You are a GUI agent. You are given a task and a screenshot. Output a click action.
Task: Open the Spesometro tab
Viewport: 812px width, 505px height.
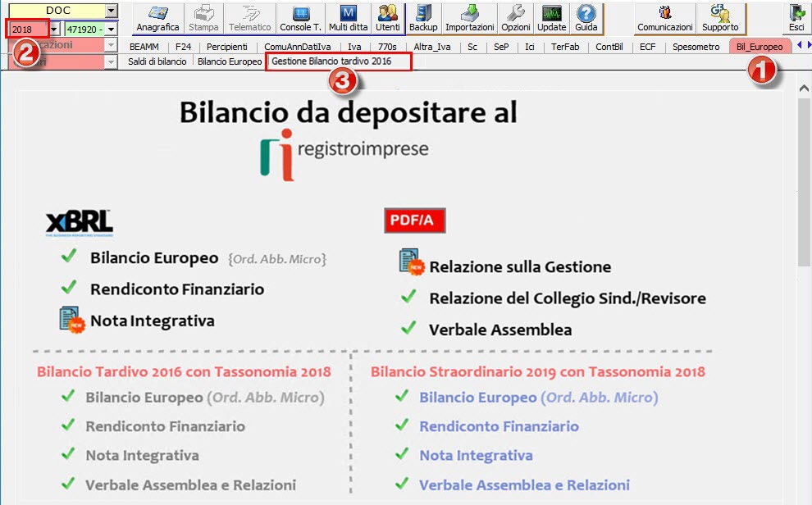point(696,47)
